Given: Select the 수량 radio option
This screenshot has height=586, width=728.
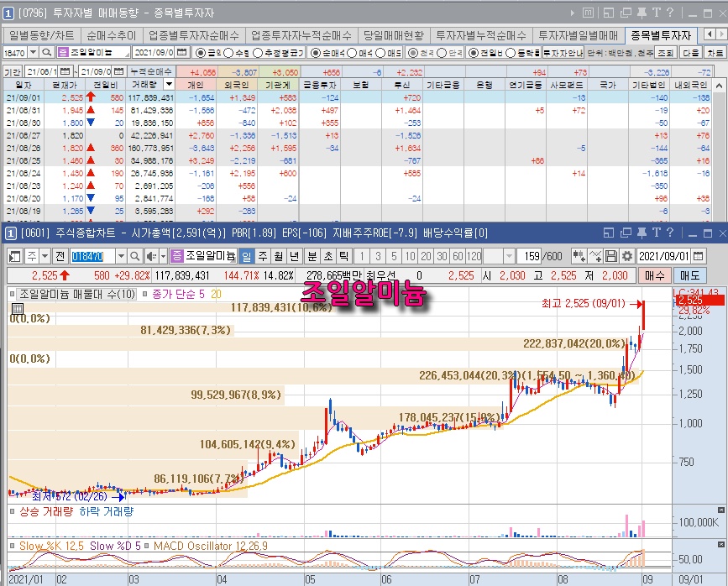Looking at the screenshot, I should 228,53.
